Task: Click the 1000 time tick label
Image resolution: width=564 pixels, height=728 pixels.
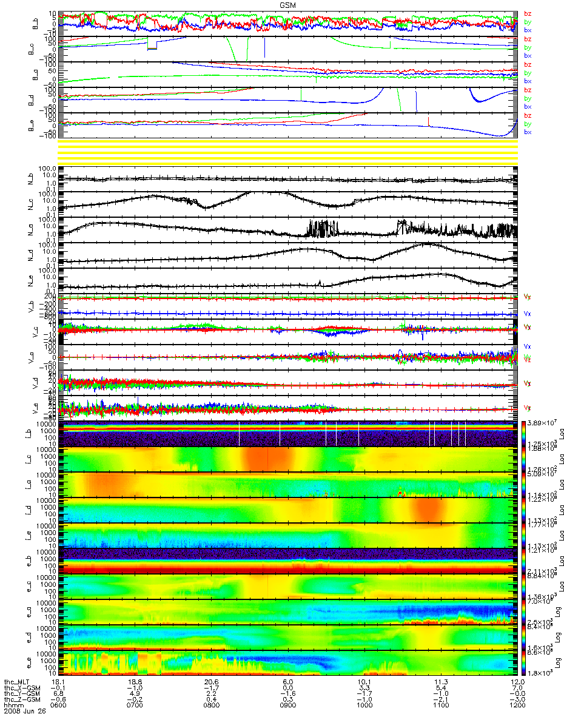Action: pyautogui.click(x=364, y=706)
